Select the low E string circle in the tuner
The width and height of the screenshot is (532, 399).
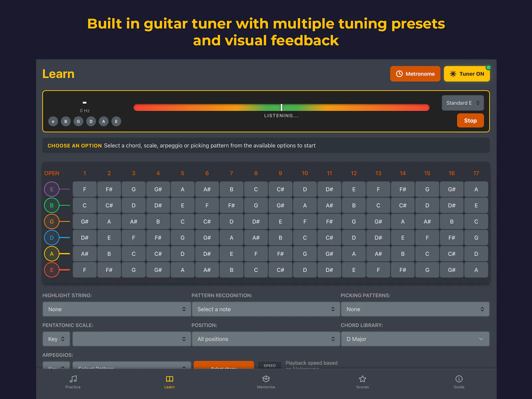[116, 121]
